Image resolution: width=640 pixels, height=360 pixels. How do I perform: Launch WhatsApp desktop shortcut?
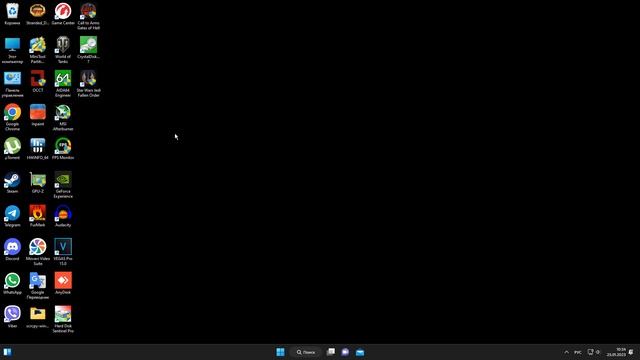[x=12, y=283]
